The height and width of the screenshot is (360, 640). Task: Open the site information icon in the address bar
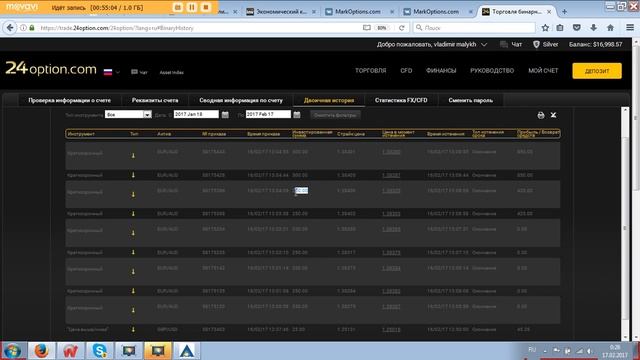click(x=23, y=28)
